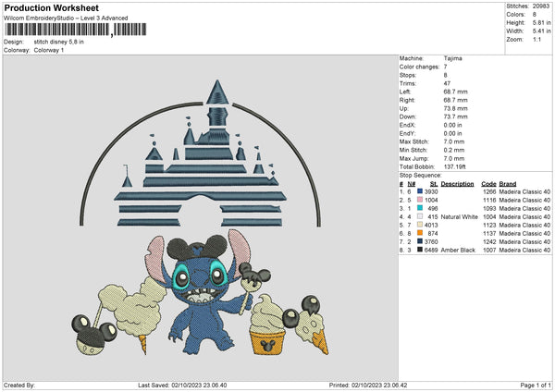555x392 pixels.
Task: Click the 'EndY:' label
Action: tap(407, 133)
